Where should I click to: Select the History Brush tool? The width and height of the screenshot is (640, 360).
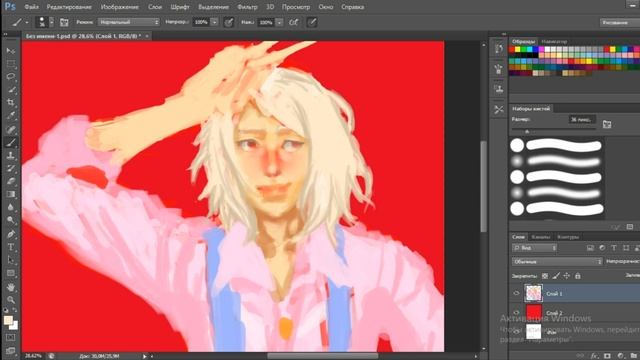coord(11,168)
